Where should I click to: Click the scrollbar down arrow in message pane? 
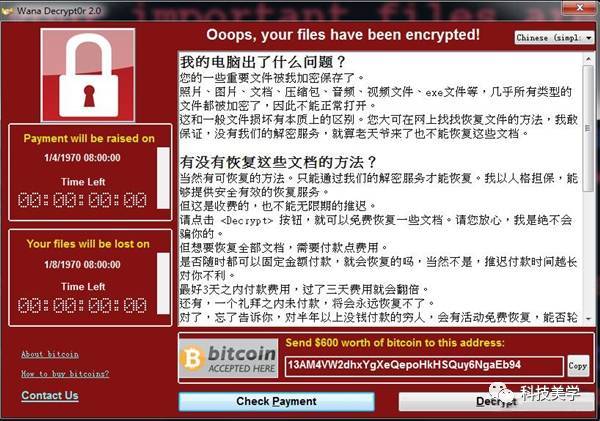pos(588,318)
